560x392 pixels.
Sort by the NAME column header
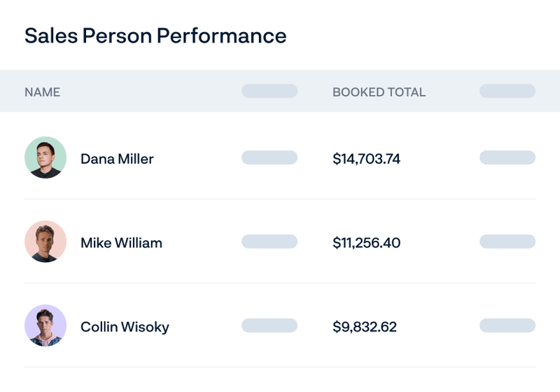click(x=42, y=92)
